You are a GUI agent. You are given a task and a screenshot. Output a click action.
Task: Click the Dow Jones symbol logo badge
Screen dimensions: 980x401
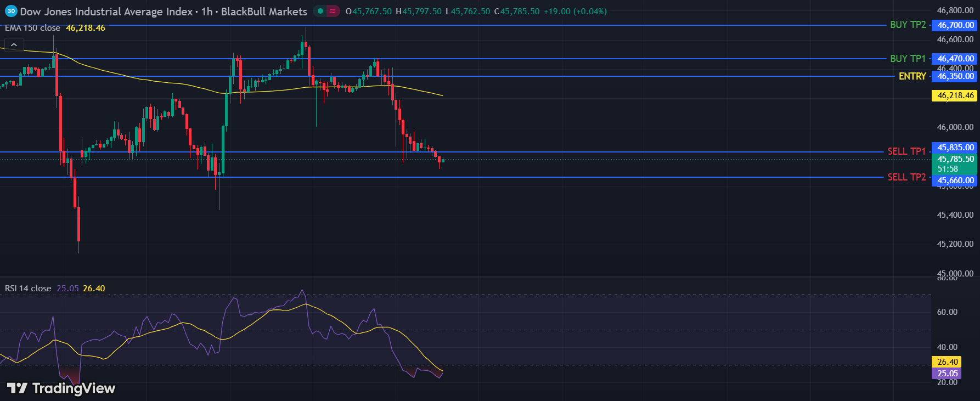[x=11, y=11]
